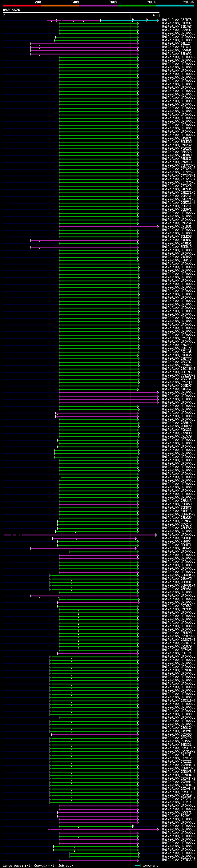
Task: Select hit label UniRef100_B2KI72
Action: pyautogui.click(x=177, y=349)
